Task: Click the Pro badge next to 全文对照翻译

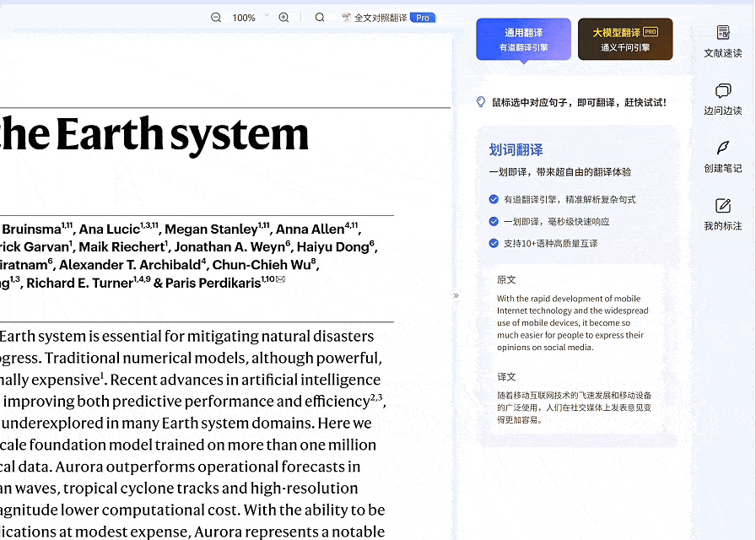Action: [423, 18]
